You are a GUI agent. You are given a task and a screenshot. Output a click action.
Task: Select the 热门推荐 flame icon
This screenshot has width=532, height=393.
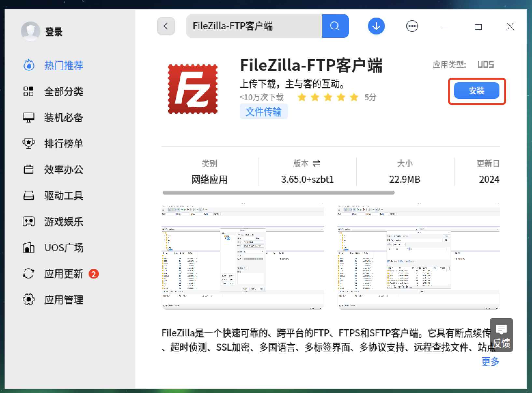pos(29,65)
